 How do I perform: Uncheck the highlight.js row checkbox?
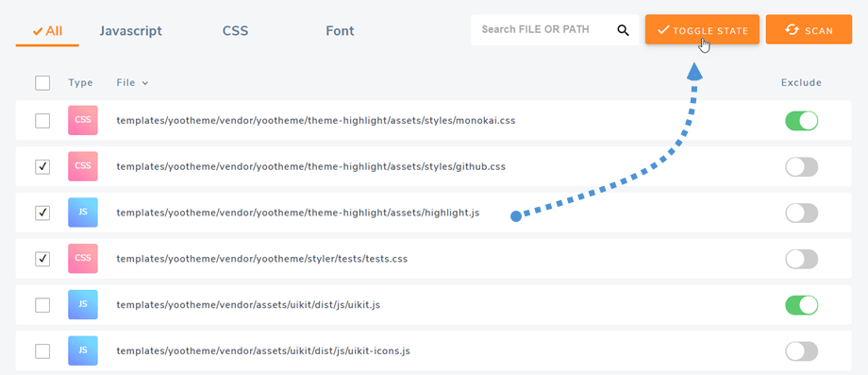(42, 213)
